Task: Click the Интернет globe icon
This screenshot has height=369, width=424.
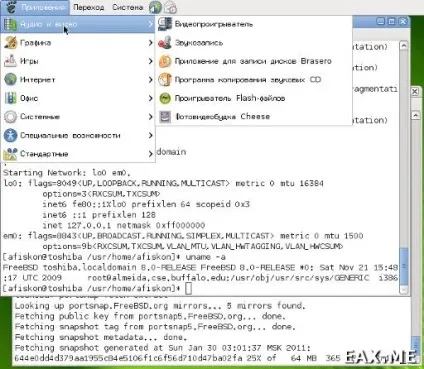Action: pyautogui.click(x=10, y=80)
